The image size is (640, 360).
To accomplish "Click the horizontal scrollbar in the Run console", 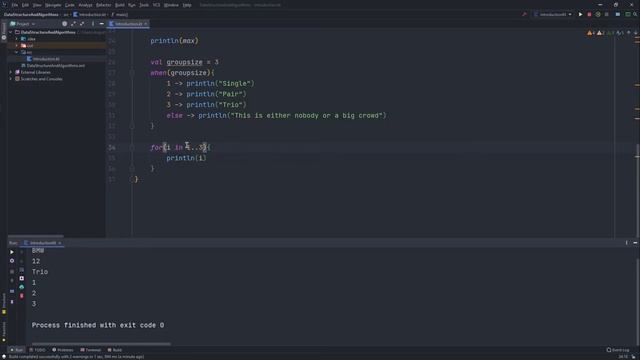I will pyautogui.click(x=101, y=344).
